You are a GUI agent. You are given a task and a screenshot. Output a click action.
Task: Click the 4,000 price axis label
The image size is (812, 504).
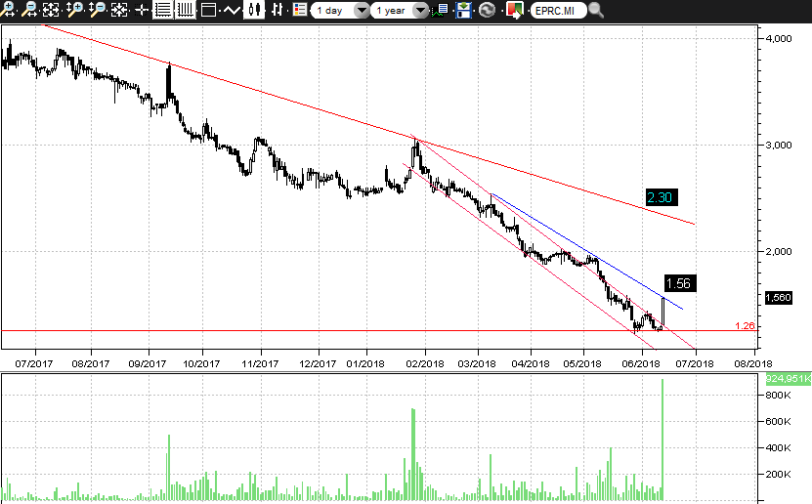click(779, 38)
